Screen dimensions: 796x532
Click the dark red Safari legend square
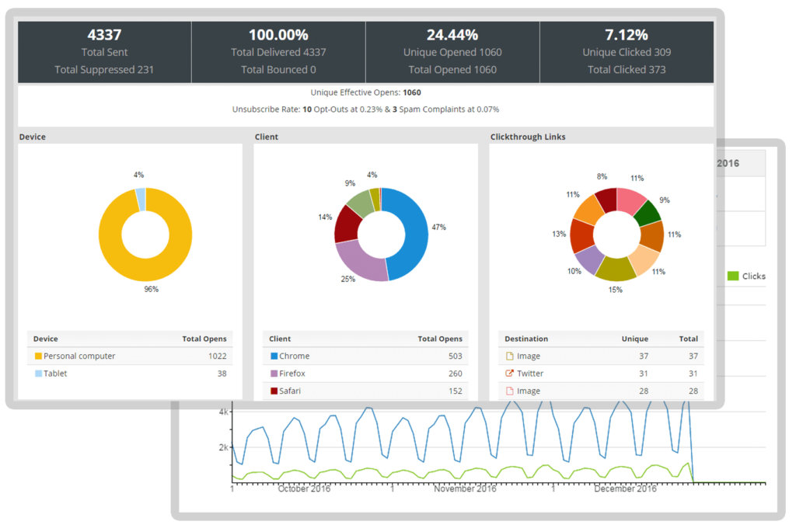[x=274, y=391]
